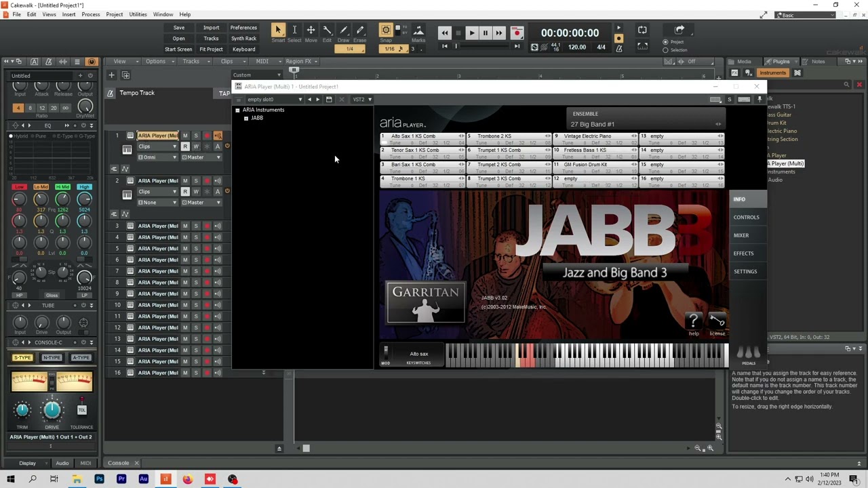Viewport: 868px width, 488px height.
Task: Toggle Snap to grid button
Action: [x=386, y=30]
